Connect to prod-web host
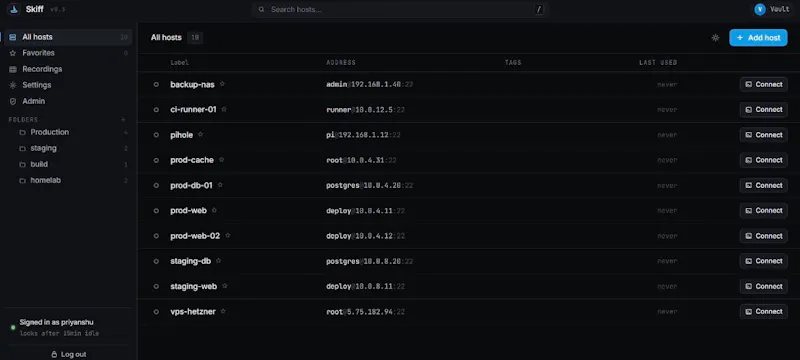This screenshot has width=800, height=360. [x=764, y=211]
